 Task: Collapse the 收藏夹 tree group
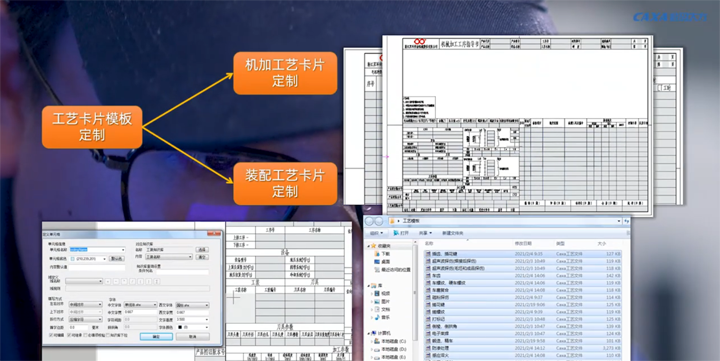click(x=368, y=246)
